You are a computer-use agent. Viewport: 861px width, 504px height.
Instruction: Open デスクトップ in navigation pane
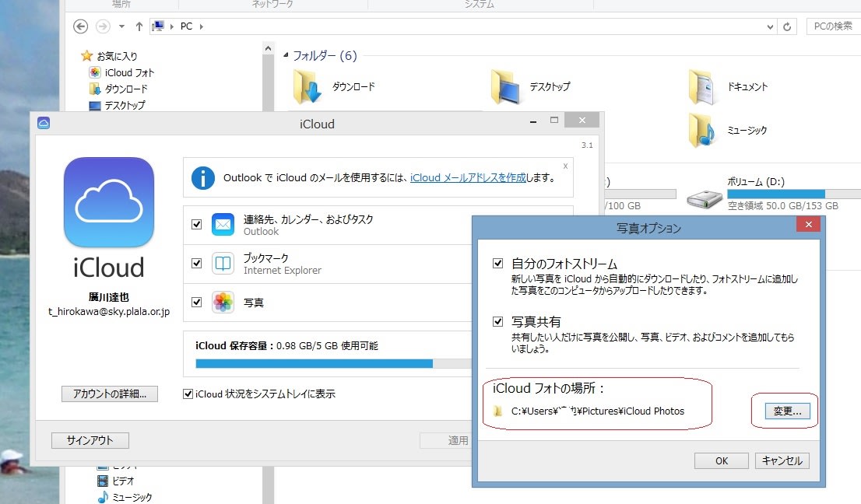117,105
